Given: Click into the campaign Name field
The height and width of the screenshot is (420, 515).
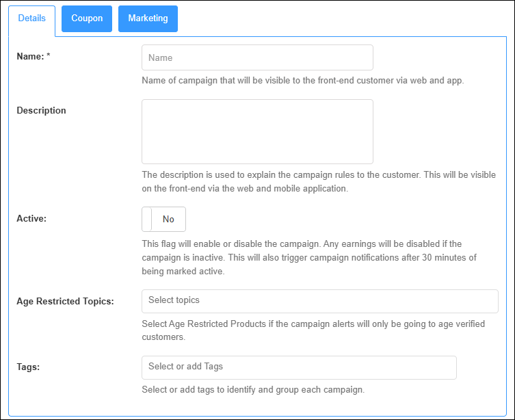Looking at the screenshot, I should point(257,57).
